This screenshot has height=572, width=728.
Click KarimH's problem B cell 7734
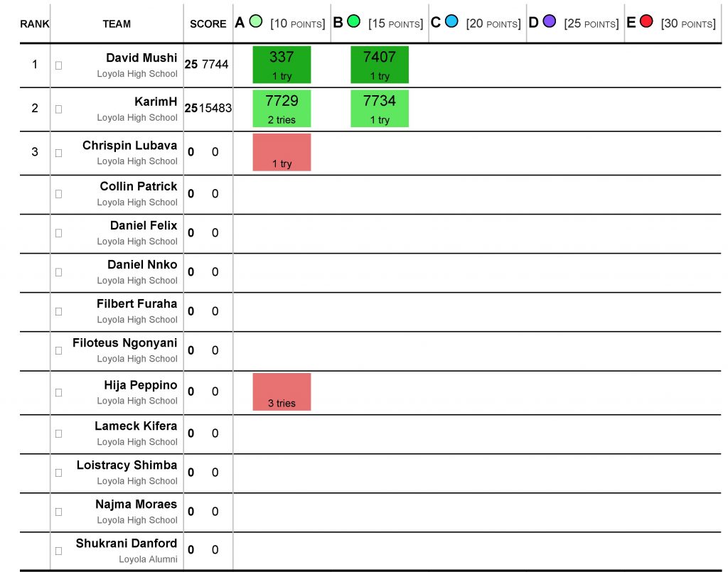(380, 108)
